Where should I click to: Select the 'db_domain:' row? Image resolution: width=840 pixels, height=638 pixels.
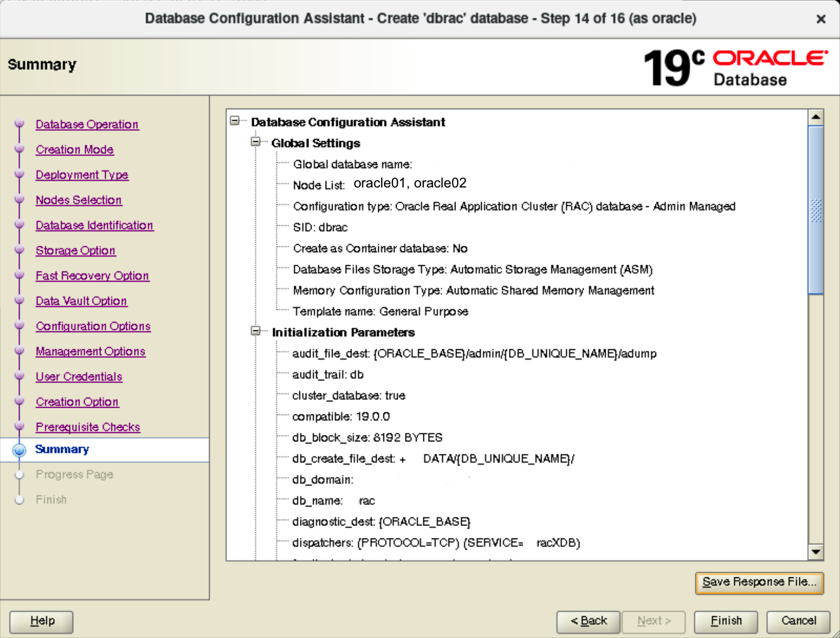tap(323, 480)
